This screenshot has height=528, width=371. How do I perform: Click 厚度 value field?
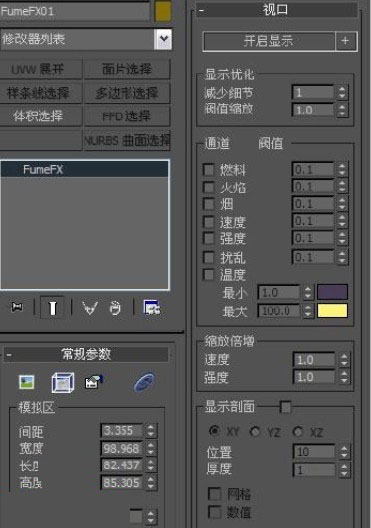(x=314, y=470)
